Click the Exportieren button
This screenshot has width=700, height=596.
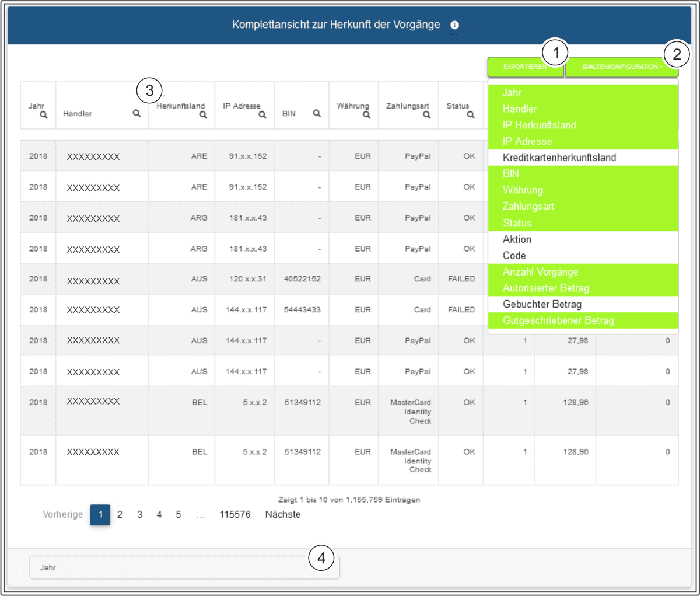[x=525, y=67]
